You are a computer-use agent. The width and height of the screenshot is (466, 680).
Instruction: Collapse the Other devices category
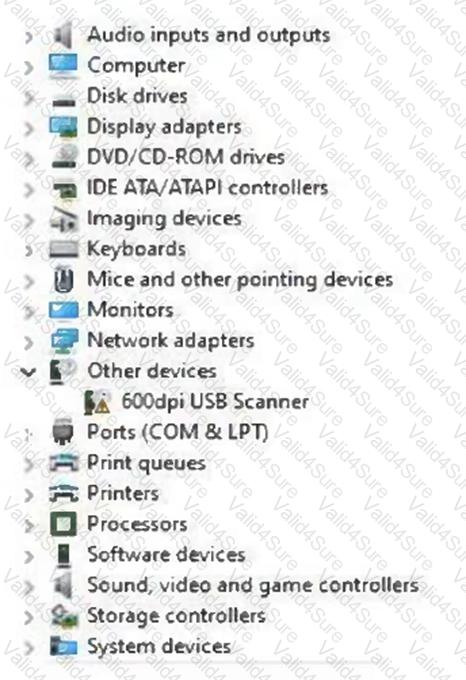tap(29, 372)
